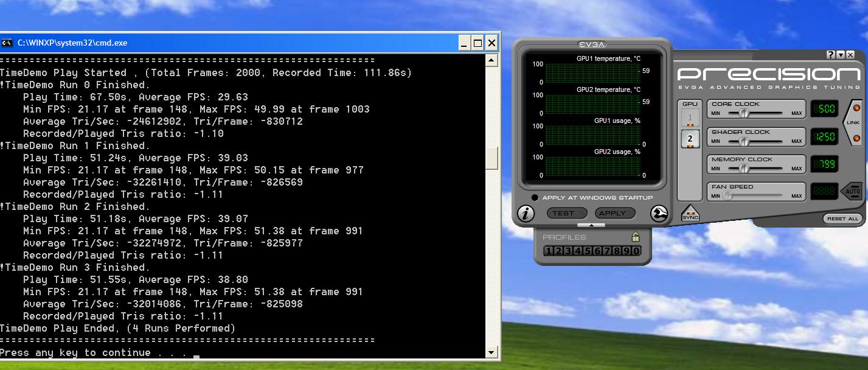
Task: Select profile slot 1
Action: [549, 251]
